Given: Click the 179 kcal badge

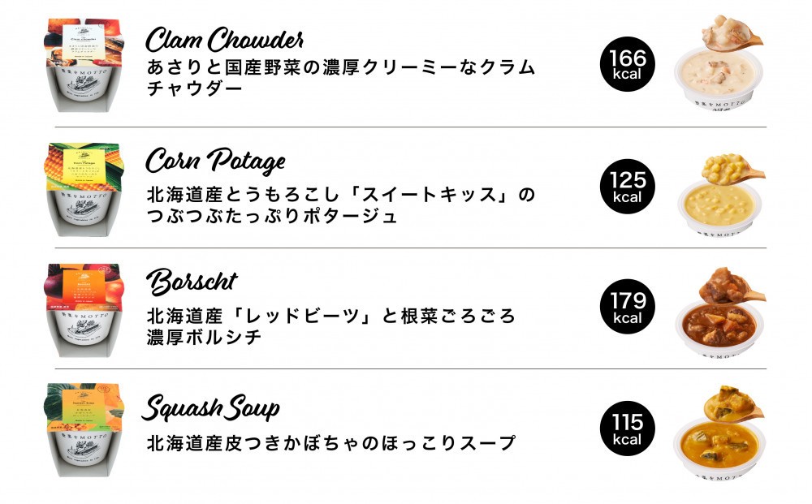Looking at the screenshot, I should (628, 307).
